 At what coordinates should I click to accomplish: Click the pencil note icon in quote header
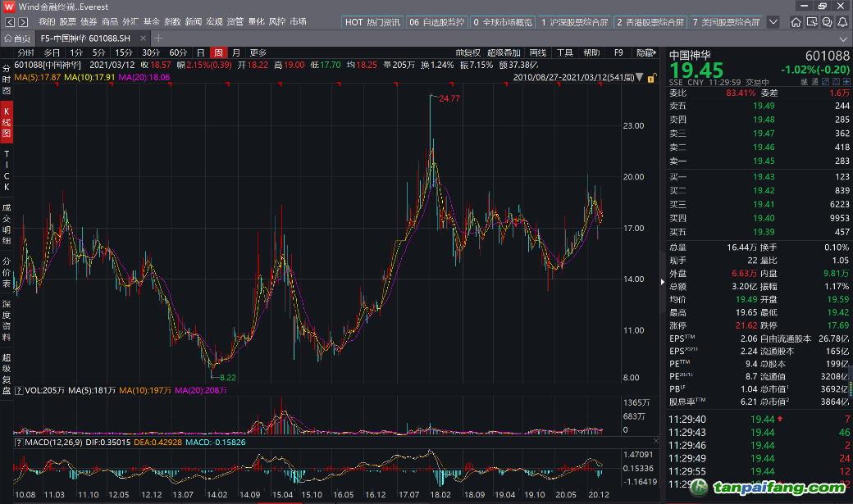point(825,82)
